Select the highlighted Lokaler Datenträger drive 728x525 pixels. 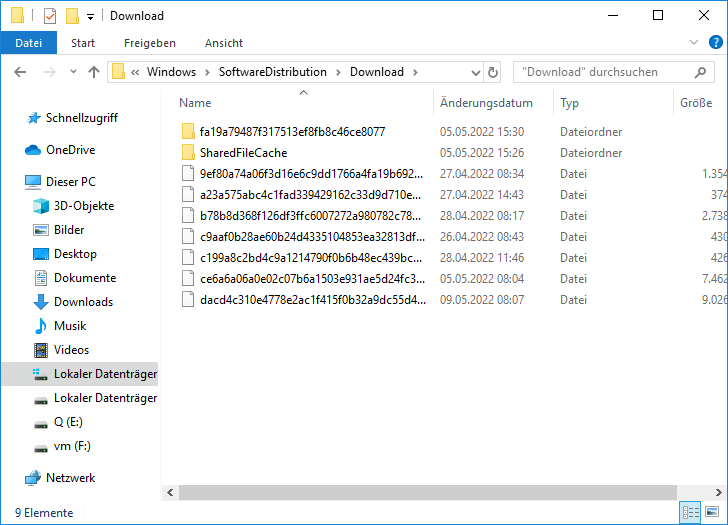(80, 374)
